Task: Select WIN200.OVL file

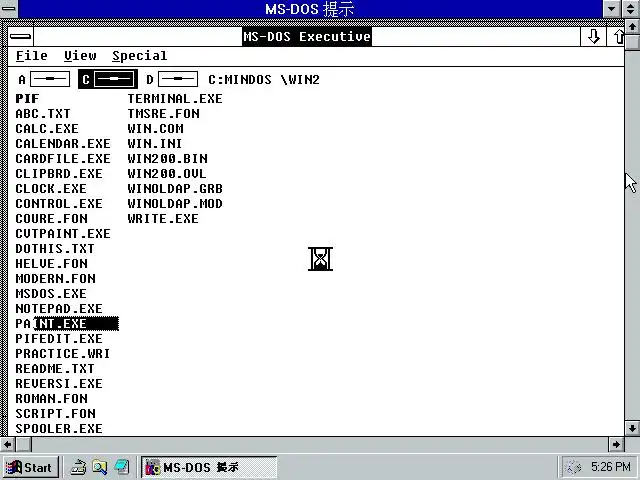Action: pos(167,174)
